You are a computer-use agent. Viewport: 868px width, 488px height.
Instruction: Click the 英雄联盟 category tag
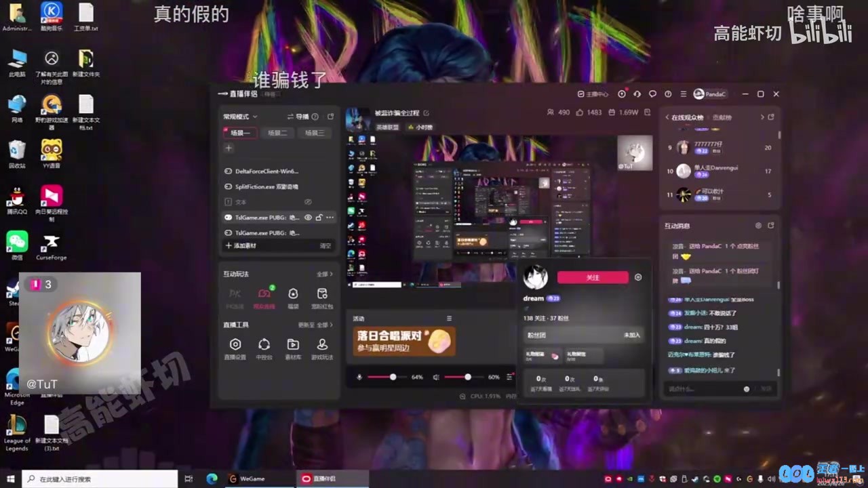tap(387, 127)
